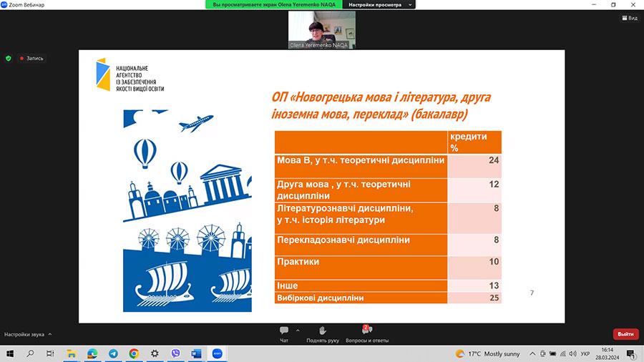Open the view settings dropdown (Настройки просмотра)
The height and width of the screenshot is (362, 644).
(379, 4)
